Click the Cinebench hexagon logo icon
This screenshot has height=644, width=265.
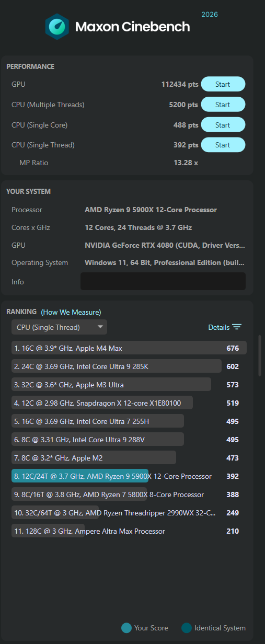[57, 27]
